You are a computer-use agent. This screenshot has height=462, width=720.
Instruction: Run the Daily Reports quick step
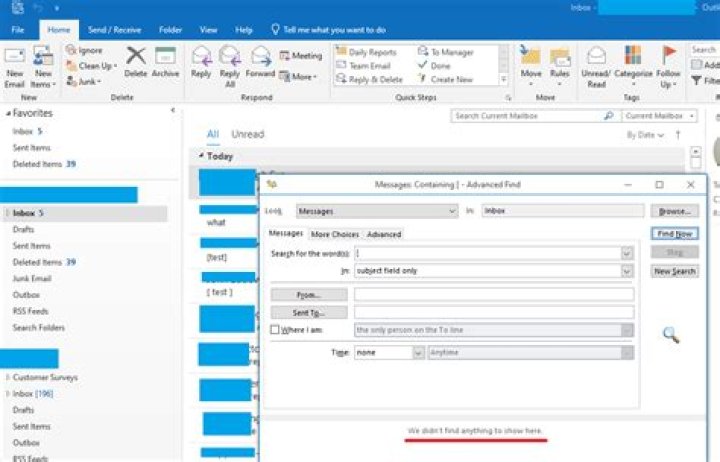coord(366,52)
